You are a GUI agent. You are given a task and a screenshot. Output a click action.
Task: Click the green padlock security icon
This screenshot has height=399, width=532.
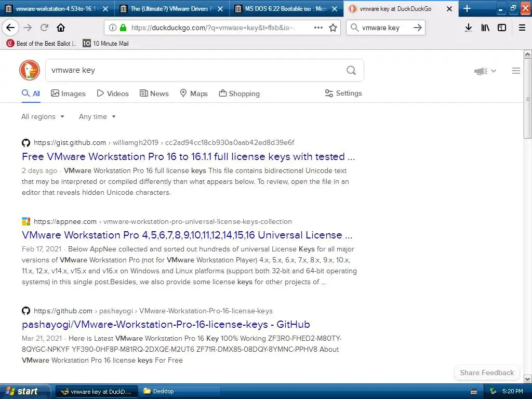tap(123, 28)
